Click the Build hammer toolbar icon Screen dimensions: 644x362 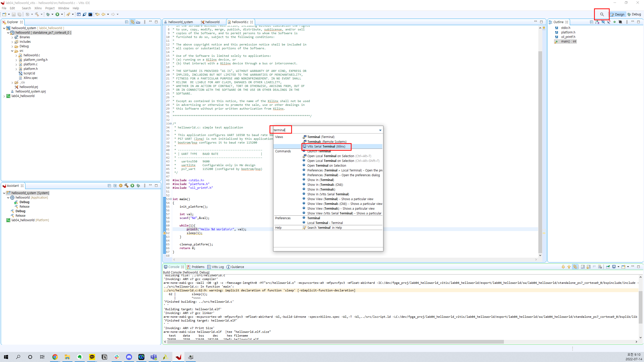(37, 14)
